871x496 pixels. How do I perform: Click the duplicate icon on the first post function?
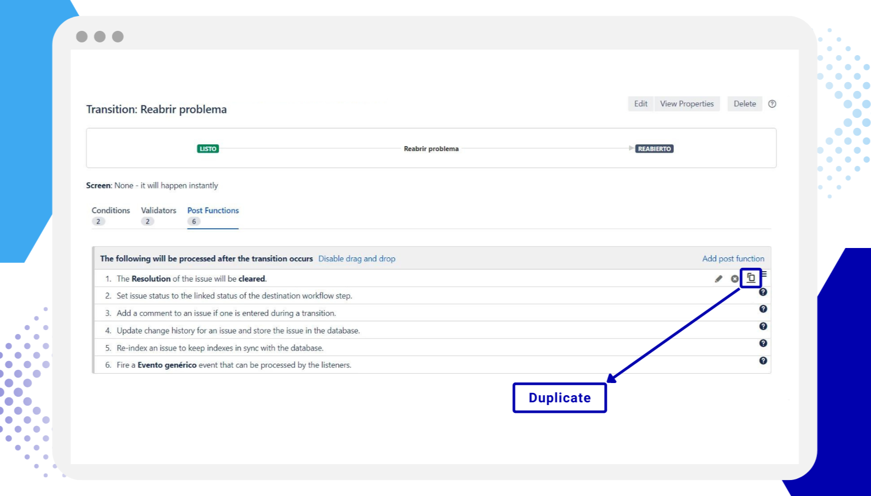[x=751, y=278]
